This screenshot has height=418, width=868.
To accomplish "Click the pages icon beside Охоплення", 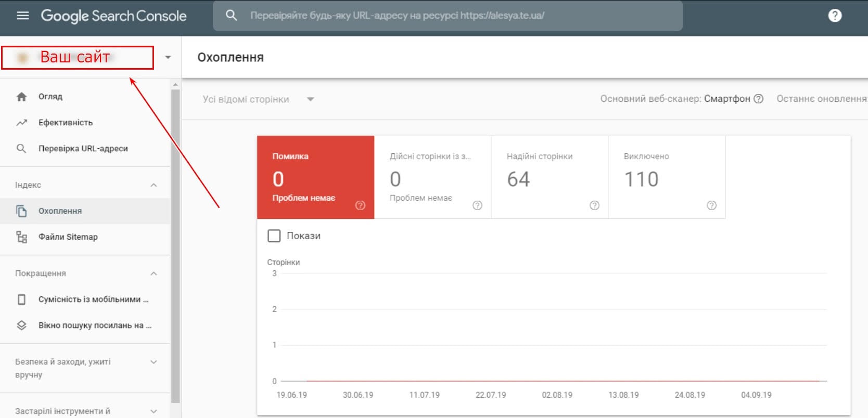I will pos(21,211).
